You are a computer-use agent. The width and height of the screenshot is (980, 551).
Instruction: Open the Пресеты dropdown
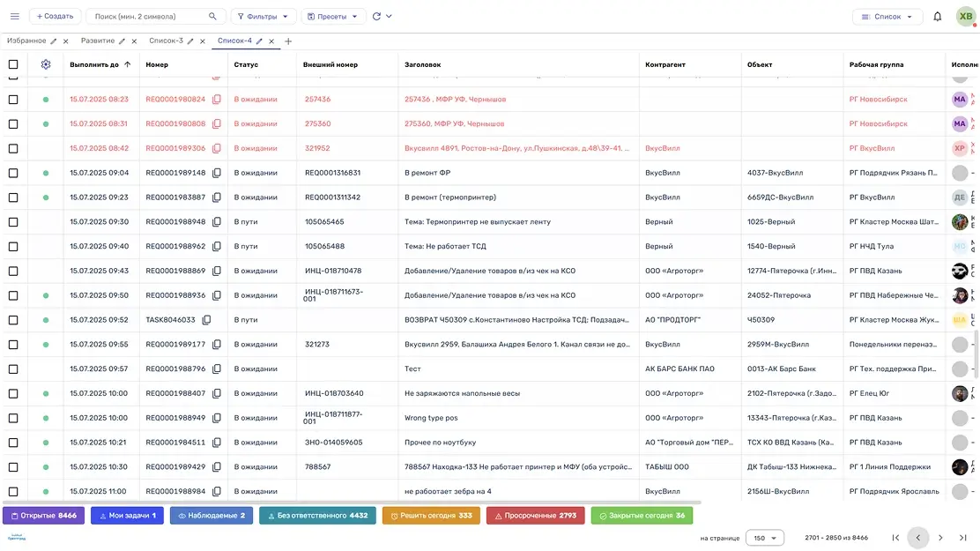pyautogui.click(x=333, y=17)
